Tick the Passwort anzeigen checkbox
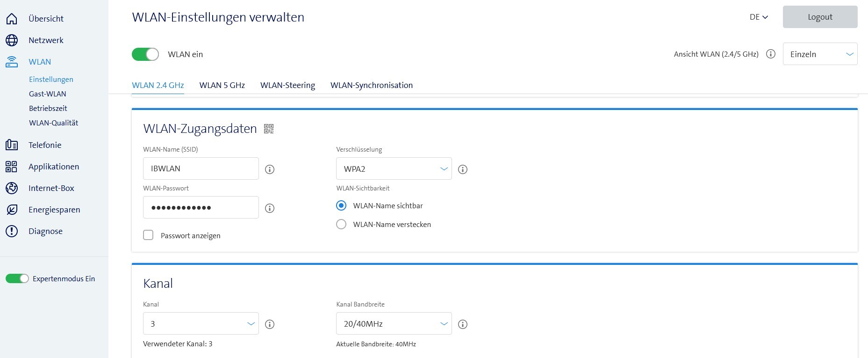The width and height of the screenshot is (868, 358). coord(148,235)
